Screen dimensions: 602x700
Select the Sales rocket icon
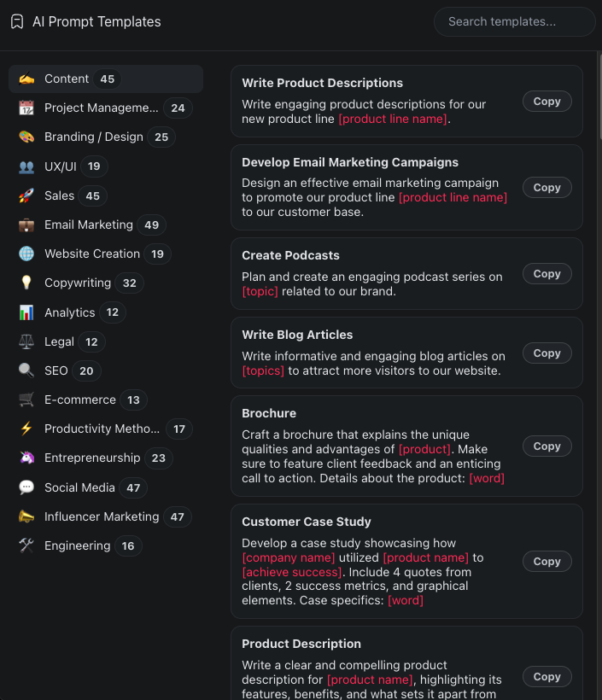[x=26, y=195]
